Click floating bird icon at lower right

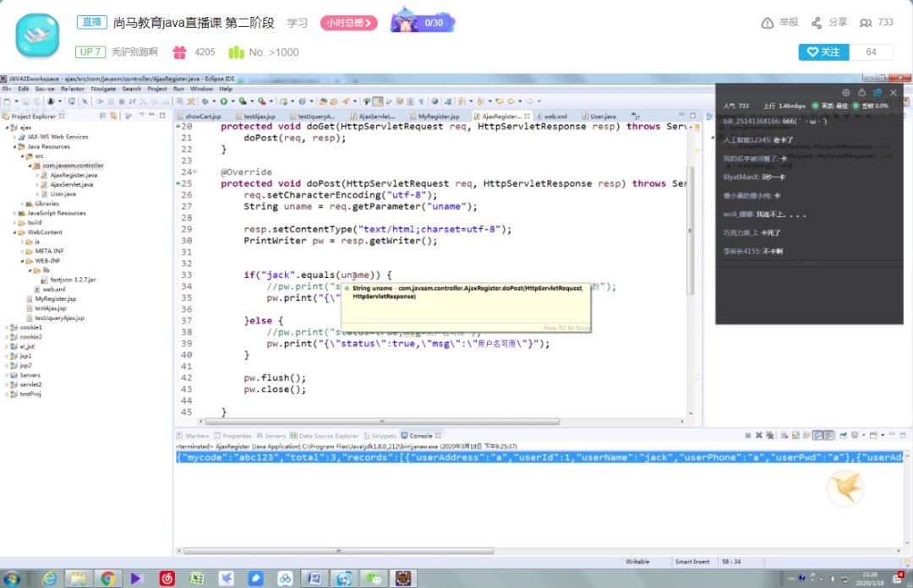[x=845, y=487]
